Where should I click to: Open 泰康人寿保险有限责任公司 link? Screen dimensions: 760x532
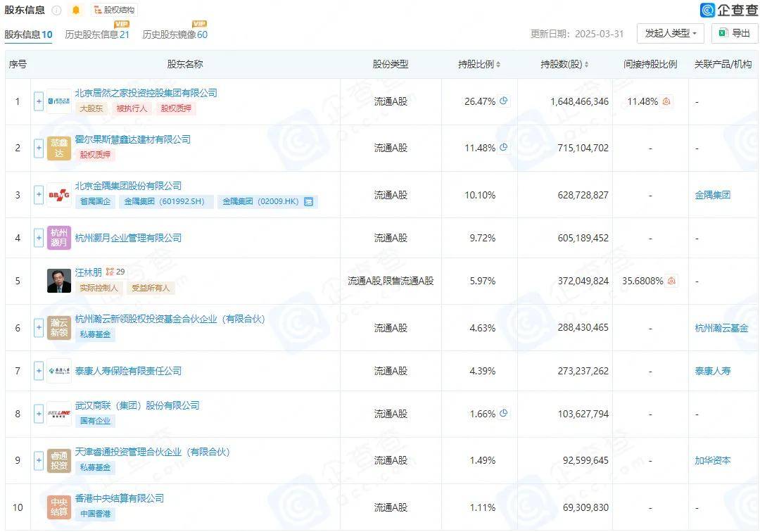pos(129,371)
